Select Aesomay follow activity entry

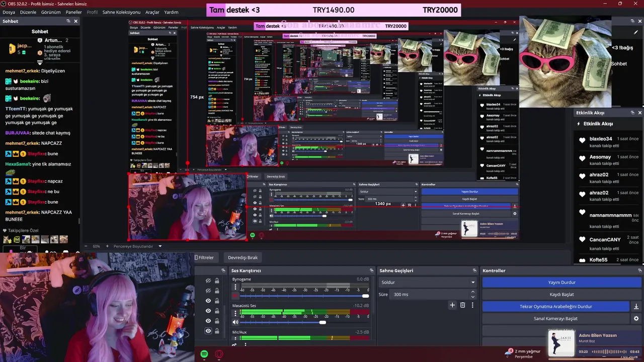pyautogui.click(x=608, y=160)
